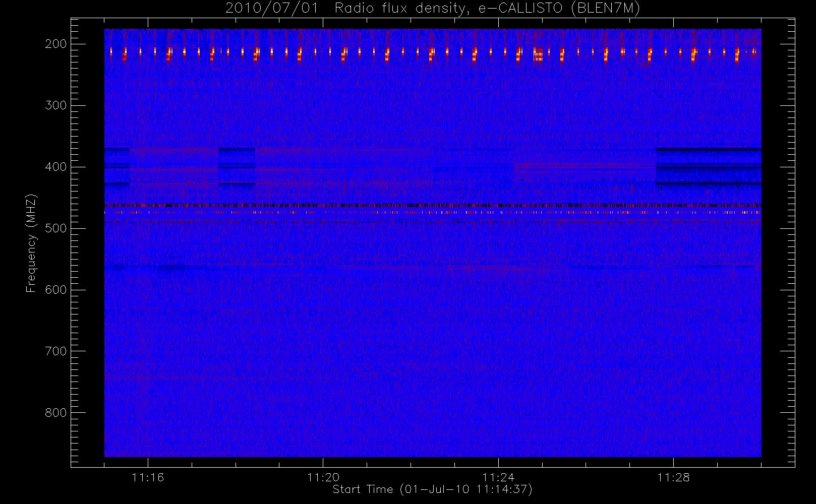
Task: Click the 400 frequency axis label
Action: point(56,167)
